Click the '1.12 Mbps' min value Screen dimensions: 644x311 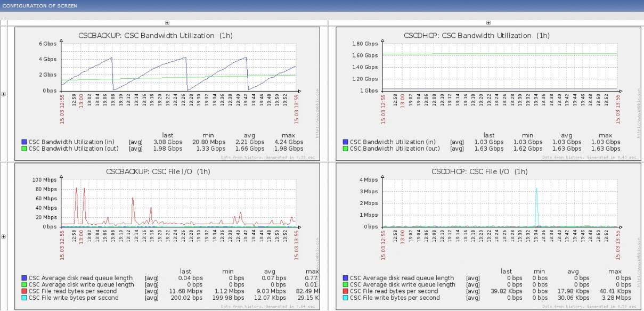point(229,291)
